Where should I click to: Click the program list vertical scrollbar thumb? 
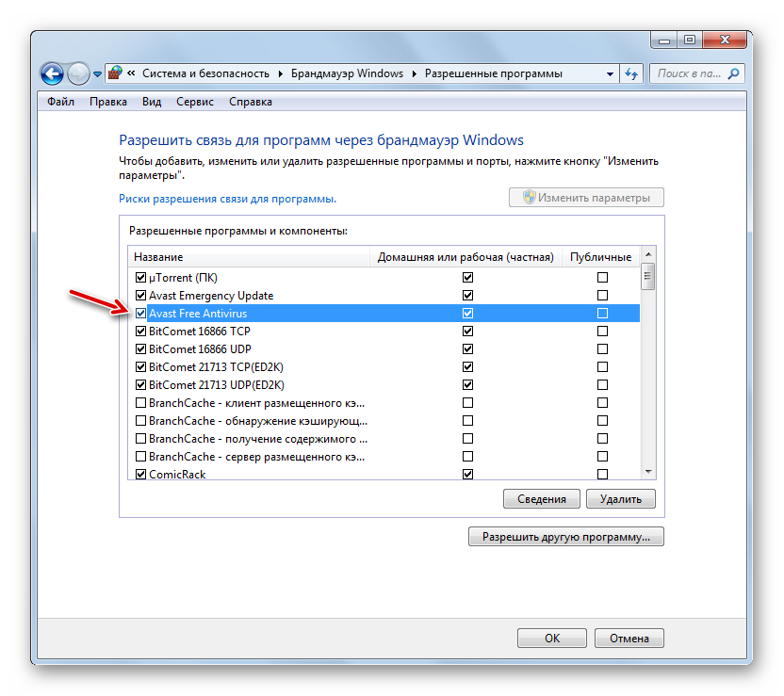point(647,276)
